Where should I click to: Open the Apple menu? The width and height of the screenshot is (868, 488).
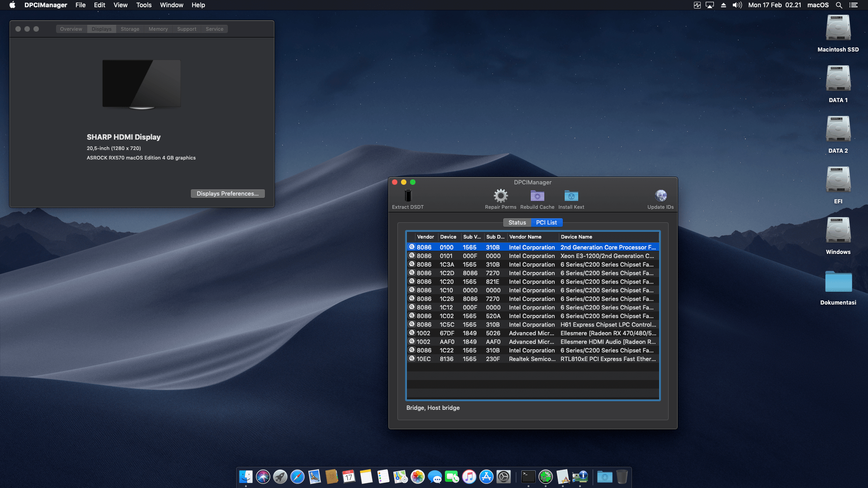[12, 5]
